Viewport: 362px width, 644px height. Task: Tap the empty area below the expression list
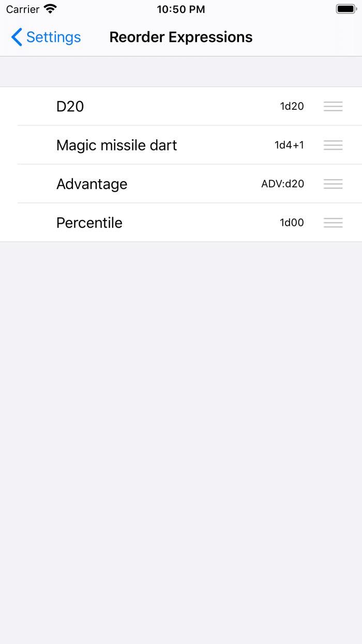180,414
